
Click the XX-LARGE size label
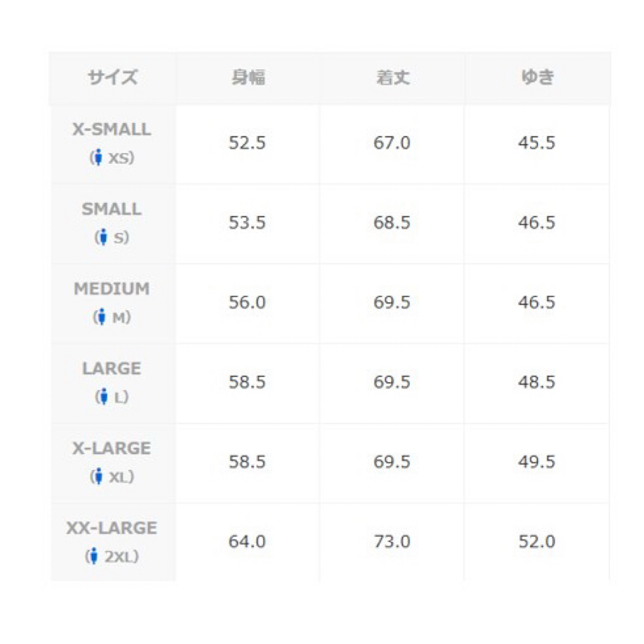(112, 528)
